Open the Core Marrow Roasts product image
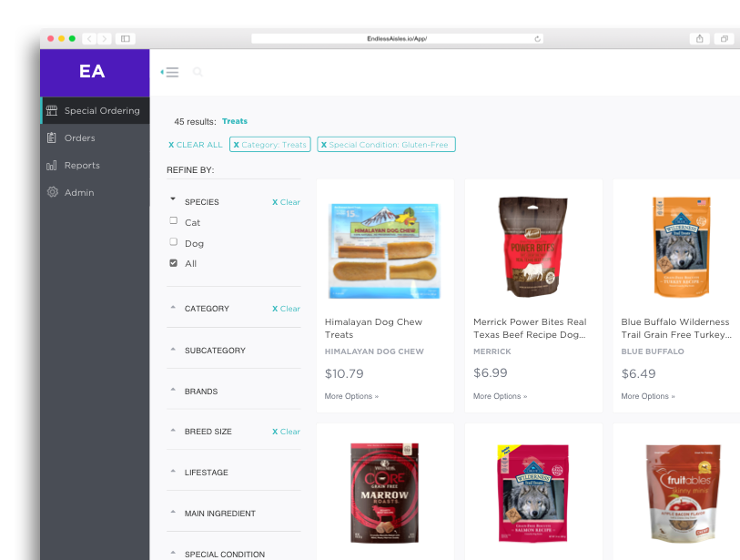740x560 pixels. point(384,493)
